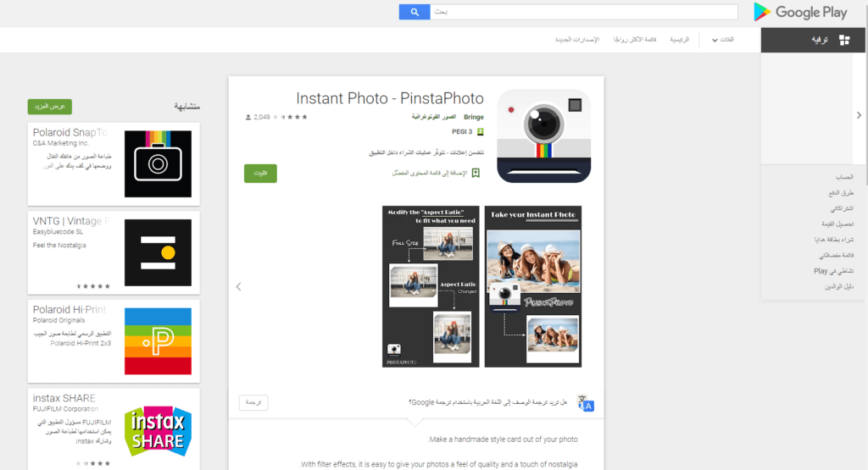This screenshot has height=470, width=868.
Task: Open the Polaroid SnapTouch app icon
Action: [x=158, y=163]
